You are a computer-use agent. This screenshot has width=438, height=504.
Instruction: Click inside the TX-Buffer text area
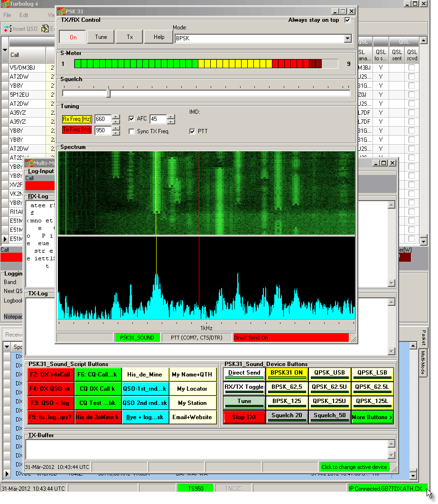pos(206,449)
